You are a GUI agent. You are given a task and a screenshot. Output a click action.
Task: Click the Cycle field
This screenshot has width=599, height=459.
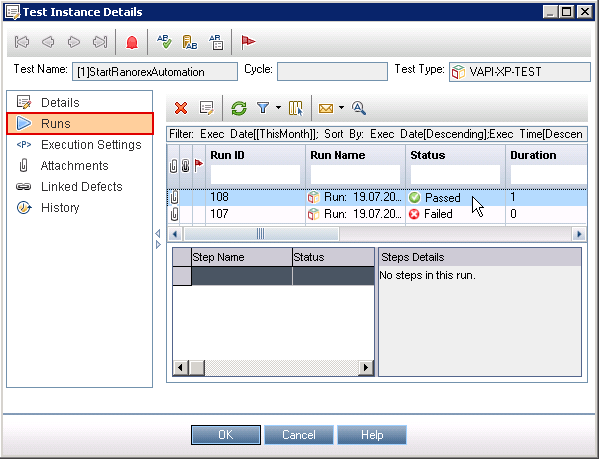332,72
